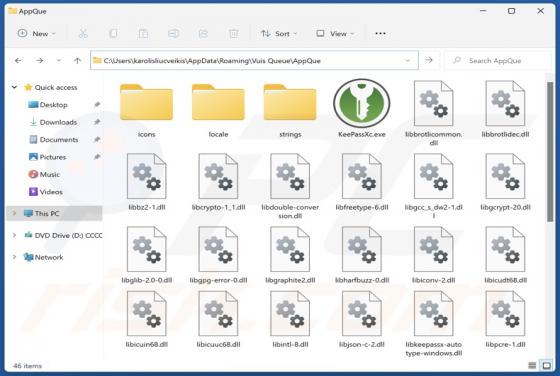Screen dimensions: 560x376
Task: Expand the Network tree node
Action: pyautogui.click(x=14, y=257)
